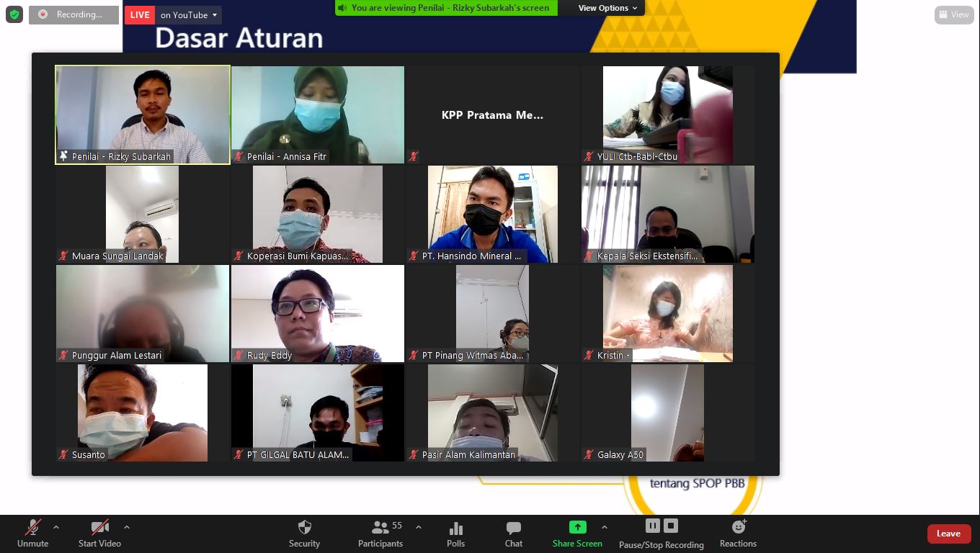980x553 pixels.
Task: Stop the recording in bottom toolbar
Action: [671, 526]
